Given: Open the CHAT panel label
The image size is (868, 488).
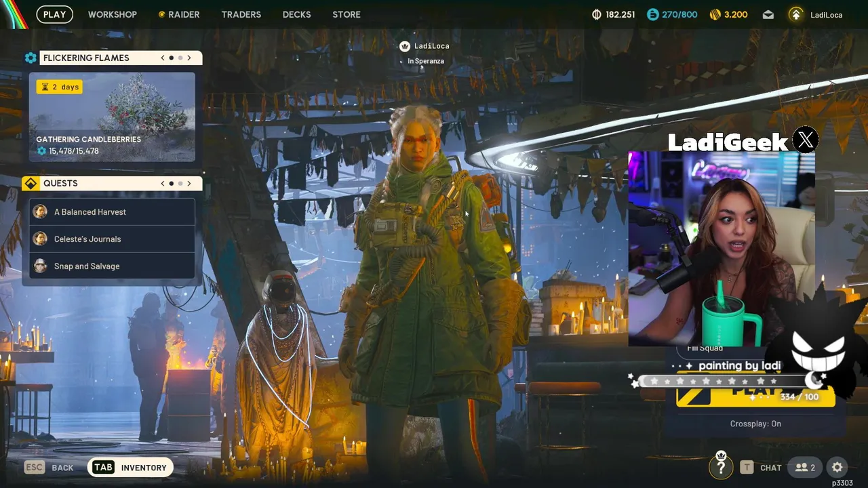Looking at the screenshot, I should (x=771, y=468).
